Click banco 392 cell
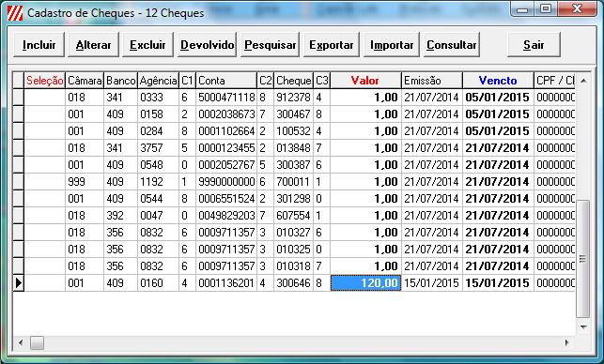Screen dimensions: 604x364 120,216
